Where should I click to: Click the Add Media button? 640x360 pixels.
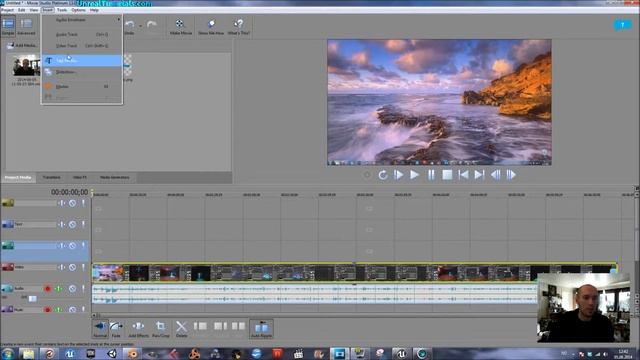coord(22,46)
